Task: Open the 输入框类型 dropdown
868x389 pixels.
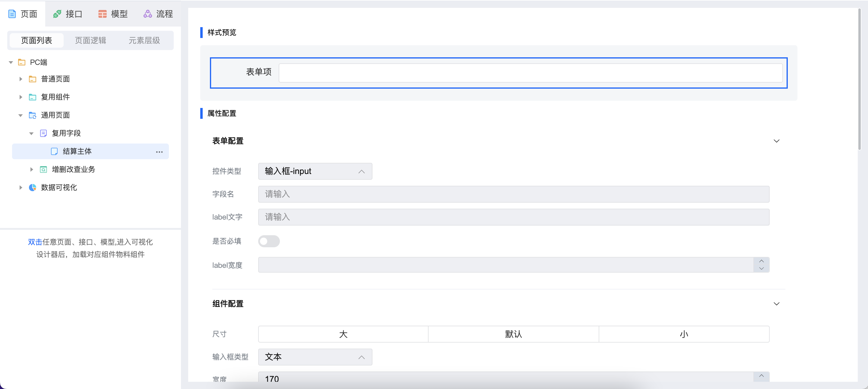Action: [315, 357]
